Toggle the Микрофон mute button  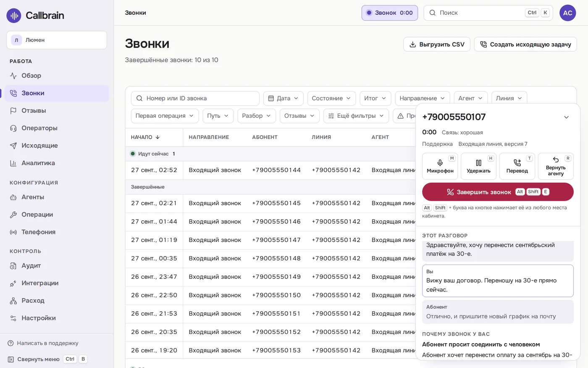click(440, 167)
